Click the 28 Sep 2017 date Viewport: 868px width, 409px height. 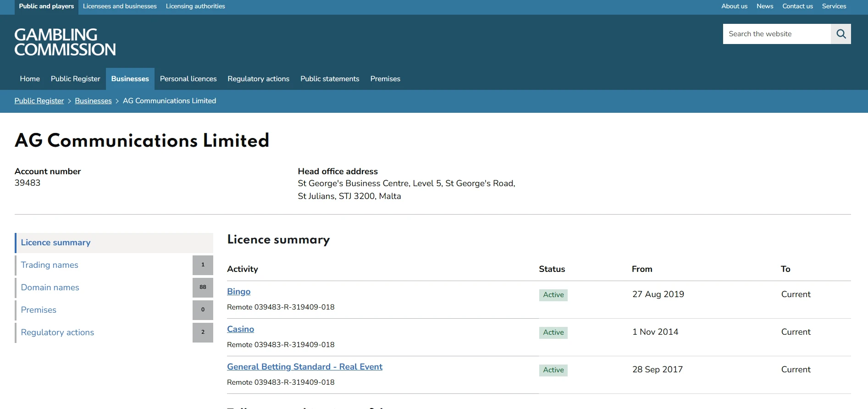(658, 370)
